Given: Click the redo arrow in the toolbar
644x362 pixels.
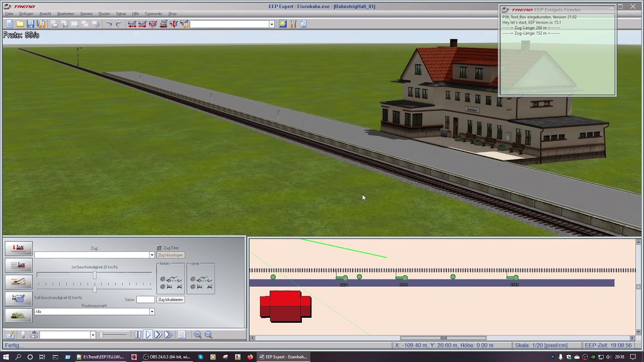Looking at the screenshot, I should point(119,24).
